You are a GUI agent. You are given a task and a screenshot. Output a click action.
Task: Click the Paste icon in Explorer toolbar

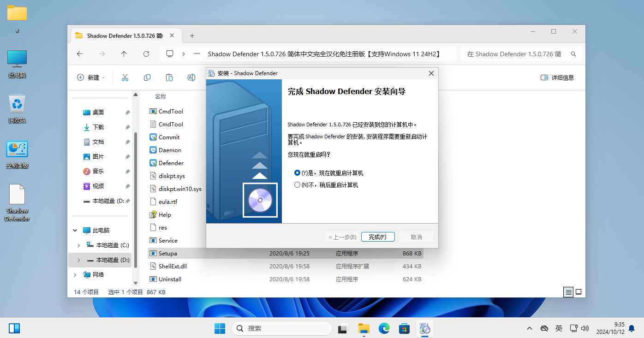(x=169, y=77)
